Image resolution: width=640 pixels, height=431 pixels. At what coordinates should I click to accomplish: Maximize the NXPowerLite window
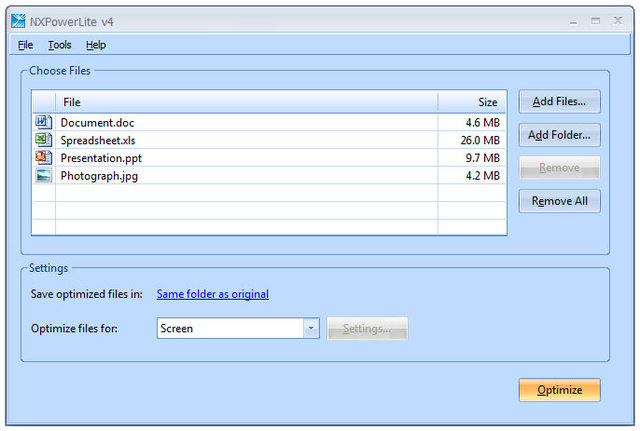pos(596,20)
